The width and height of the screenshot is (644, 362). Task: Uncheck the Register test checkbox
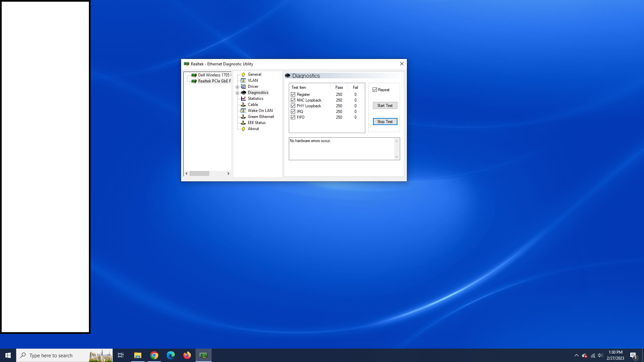293,95
